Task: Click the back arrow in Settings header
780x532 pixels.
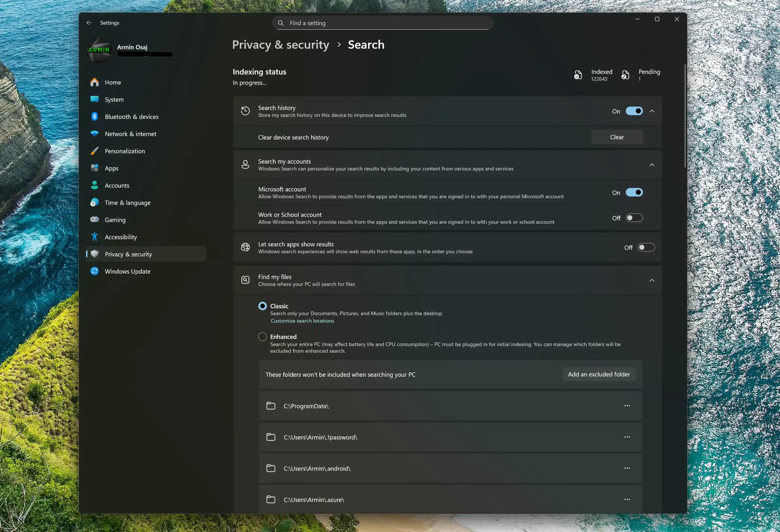Action: (89, 23)
